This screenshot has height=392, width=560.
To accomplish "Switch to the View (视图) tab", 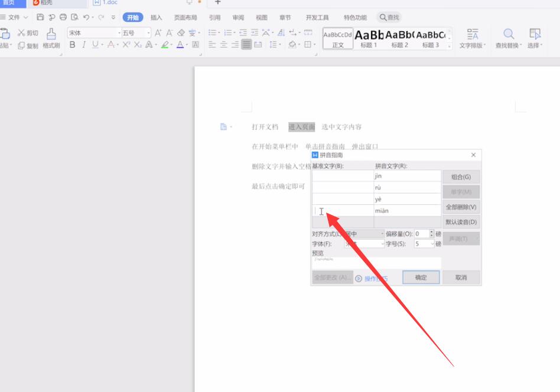I will point(262,18).
